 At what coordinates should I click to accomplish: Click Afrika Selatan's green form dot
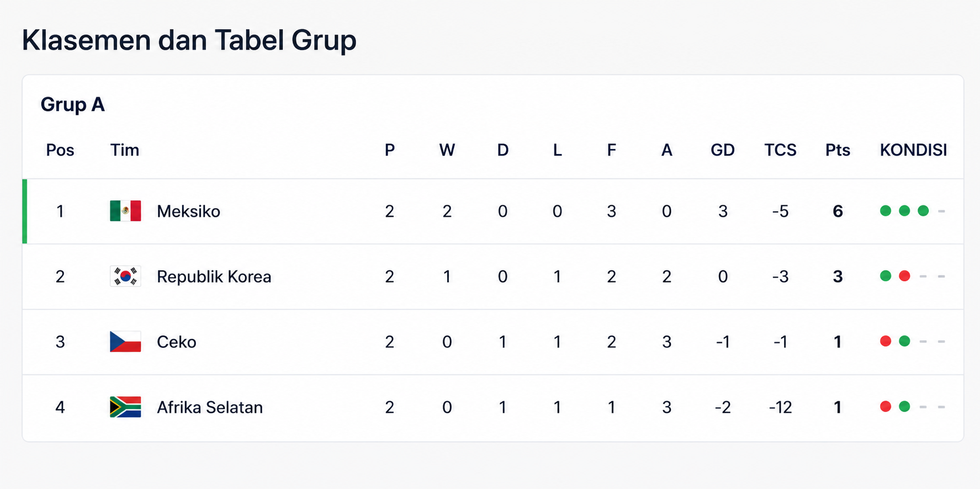(x=904, y=407)
